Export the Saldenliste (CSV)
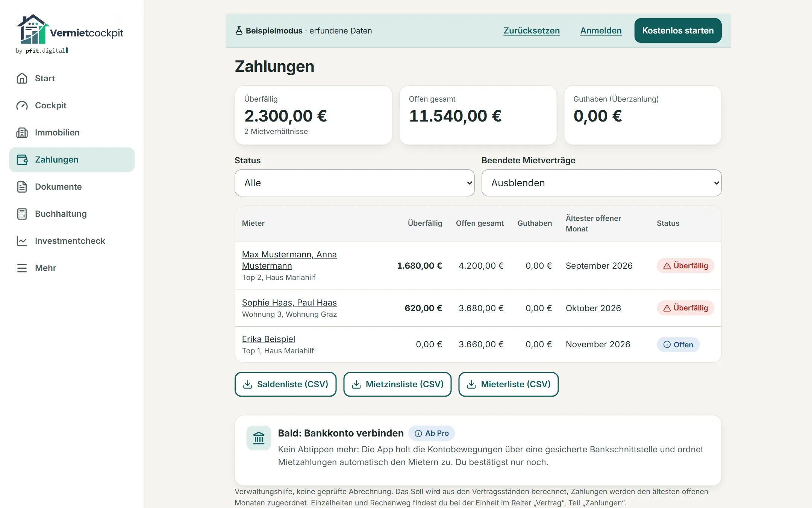The width and height of the screenshot is (812, 508). (x=285, y=384)
